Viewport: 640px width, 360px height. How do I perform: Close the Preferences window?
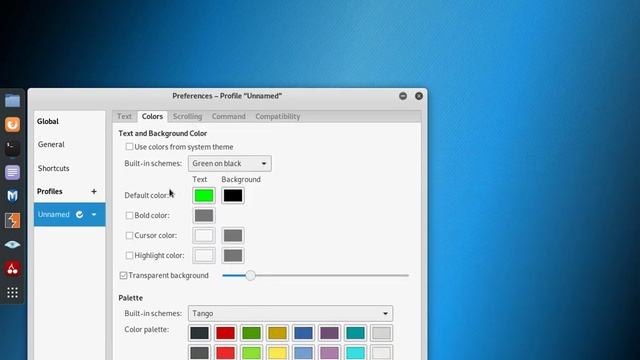point(419,96)
